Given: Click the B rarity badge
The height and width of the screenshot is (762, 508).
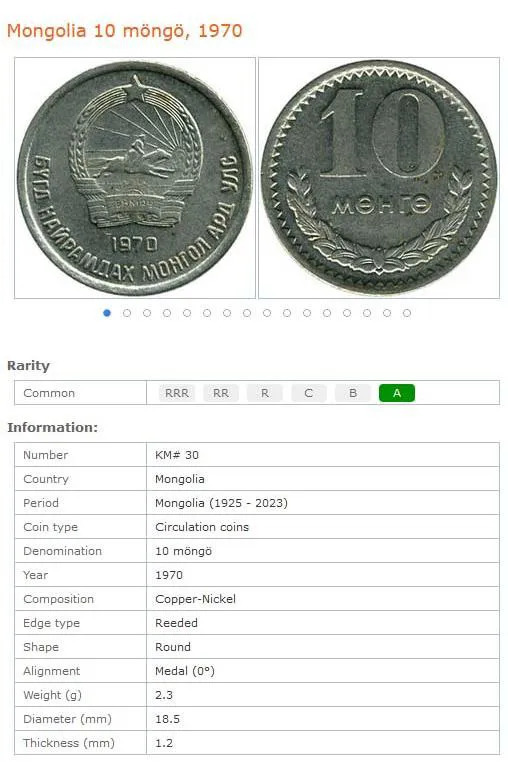Looking at the screenshot, I should pyautogui.click(x=353, y=393).
